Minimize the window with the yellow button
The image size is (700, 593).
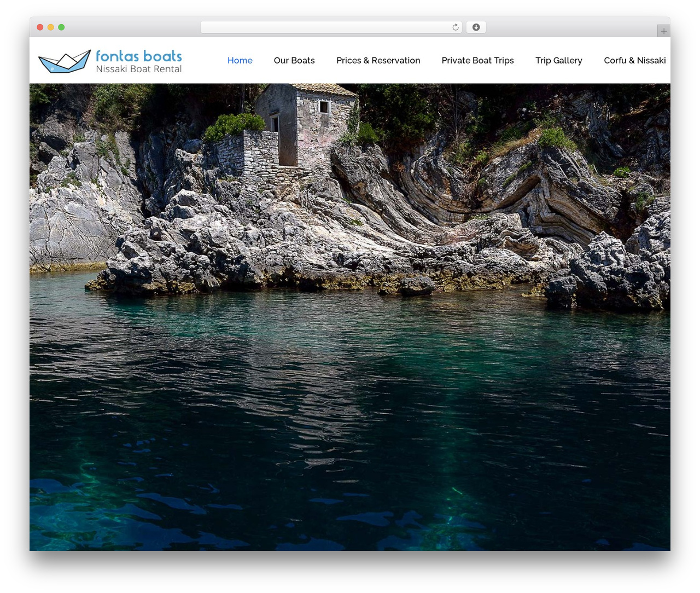(x=51, y=27)
